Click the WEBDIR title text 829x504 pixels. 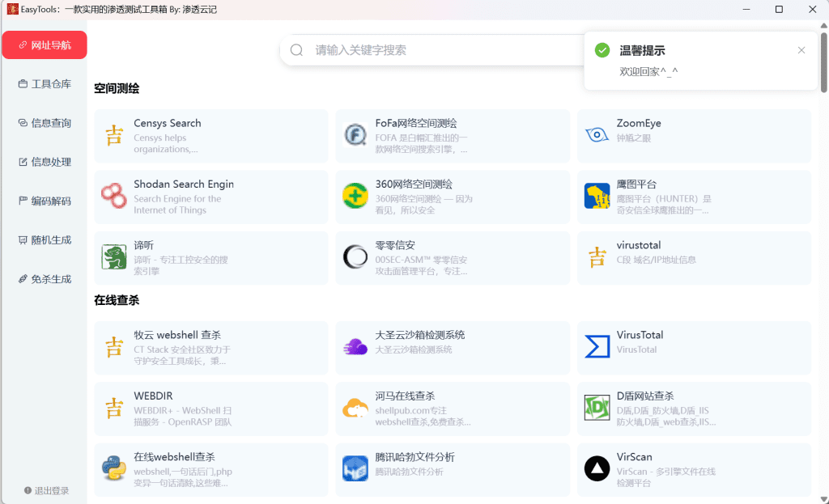153,396
